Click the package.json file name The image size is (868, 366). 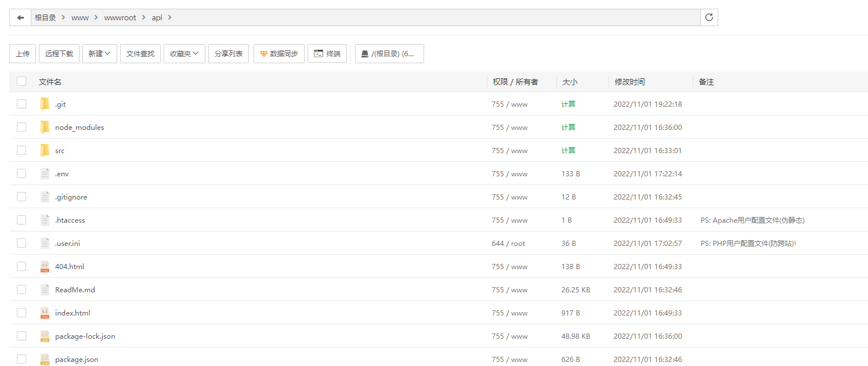coord(77,359)
